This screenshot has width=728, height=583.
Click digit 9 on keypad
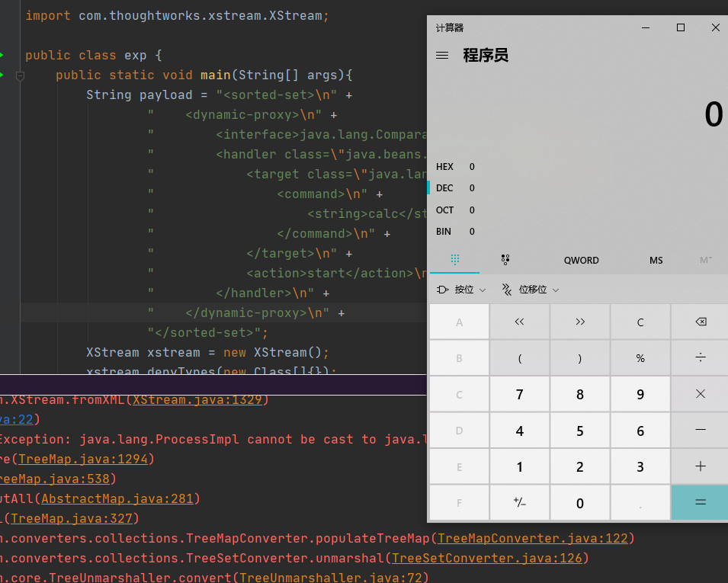pyautogui.click(x=640, y=394)
